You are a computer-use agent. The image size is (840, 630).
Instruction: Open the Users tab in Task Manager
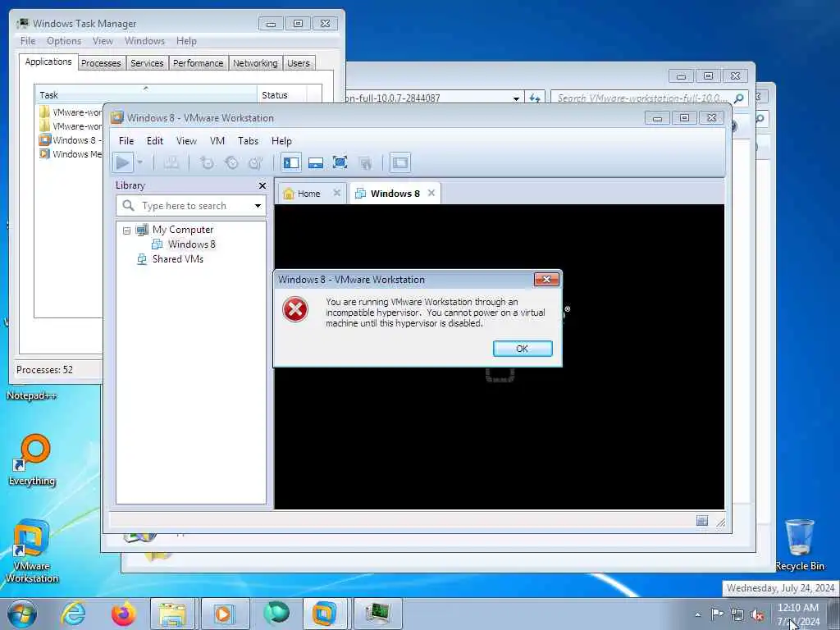pyautogui.click(x=299, y=63)
